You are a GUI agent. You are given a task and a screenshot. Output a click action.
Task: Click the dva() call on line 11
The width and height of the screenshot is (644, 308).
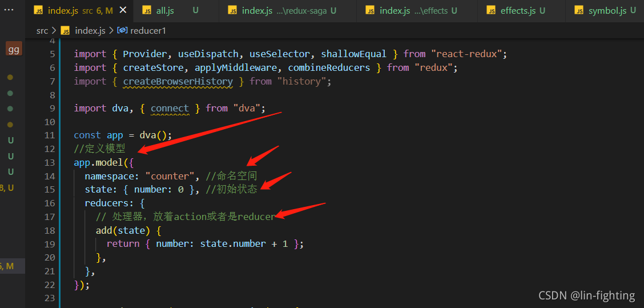pyautogui.click(x=153, y=135)
